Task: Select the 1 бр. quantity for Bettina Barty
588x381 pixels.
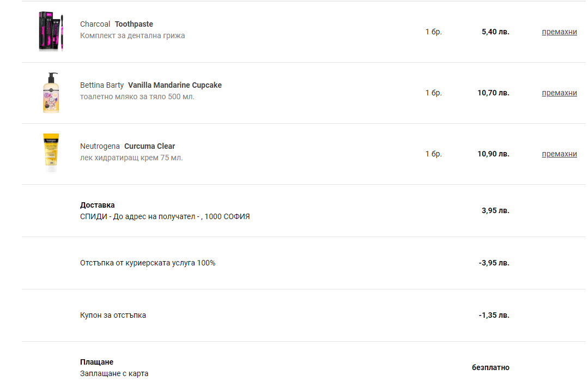Action: click(x=433, y=93)
